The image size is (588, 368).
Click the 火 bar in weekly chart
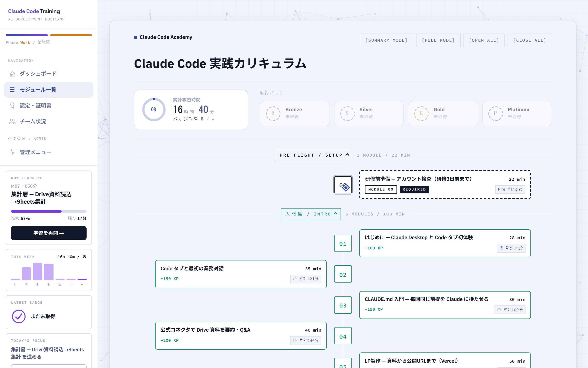(27, 274)
